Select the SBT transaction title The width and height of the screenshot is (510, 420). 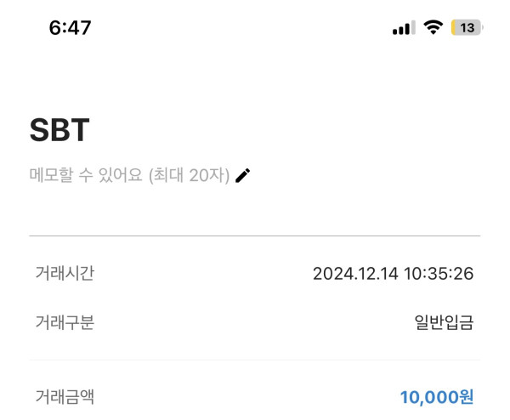59,129
